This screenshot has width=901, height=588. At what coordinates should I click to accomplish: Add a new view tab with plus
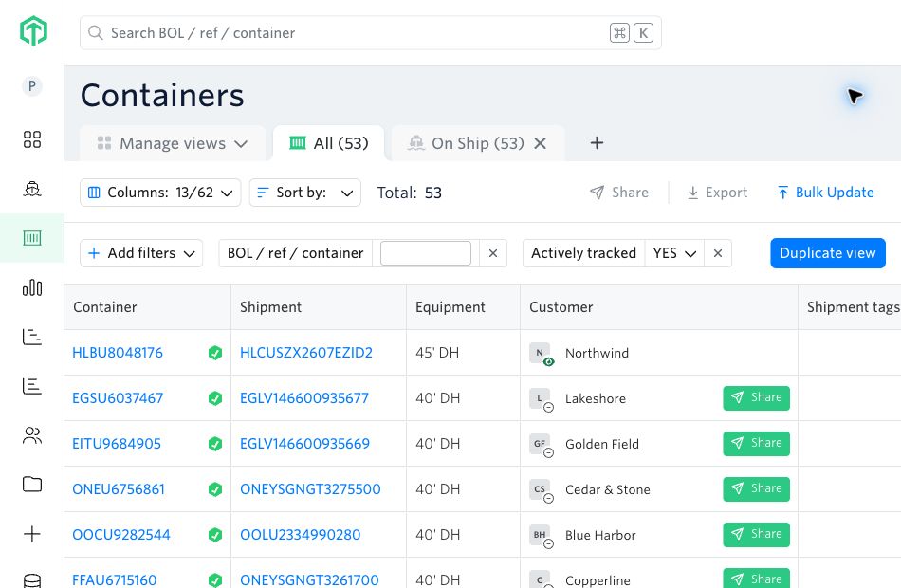[x=597, y=142]
